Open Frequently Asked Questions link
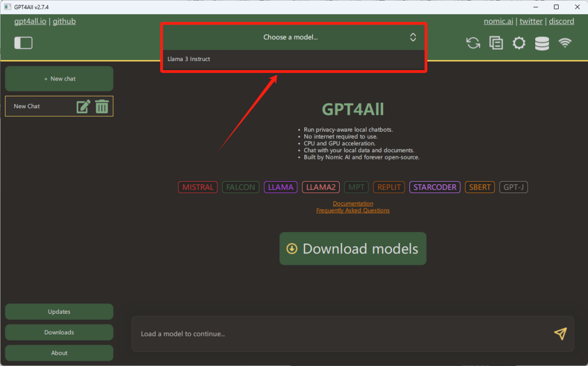This screenshot has width=588, height=366. coord(353,210)
